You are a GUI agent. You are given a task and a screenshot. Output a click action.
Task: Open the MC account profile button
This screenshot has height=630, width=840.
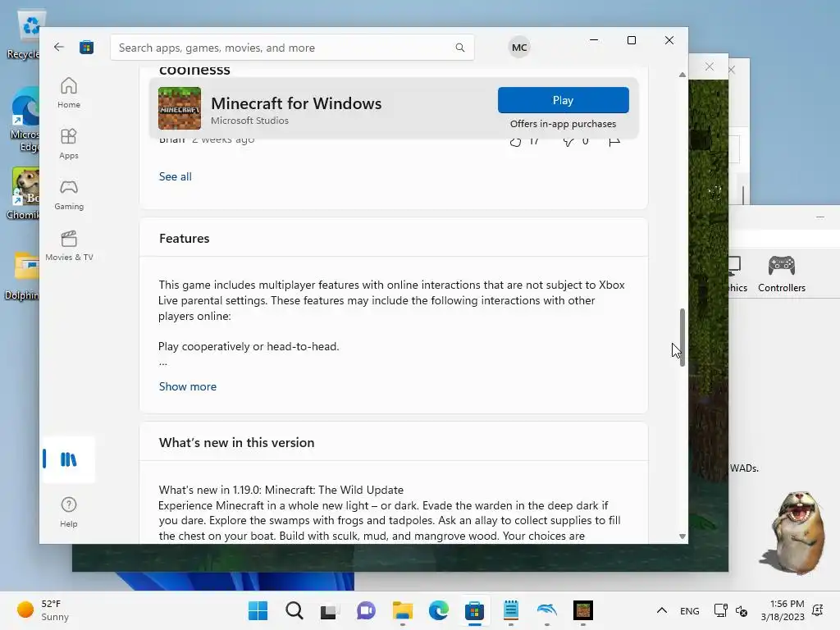[x=518, y=47]
